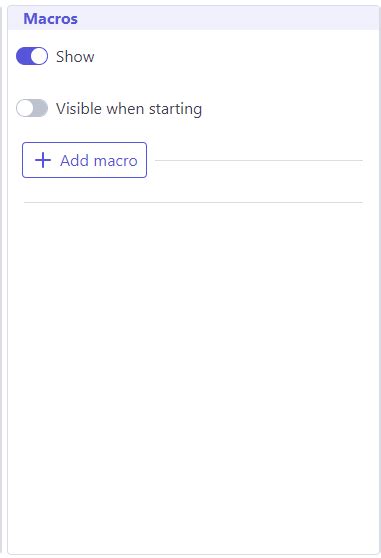Toggle macro visibility at startup
Screen dimensions: 381x558
coord(32,108)
